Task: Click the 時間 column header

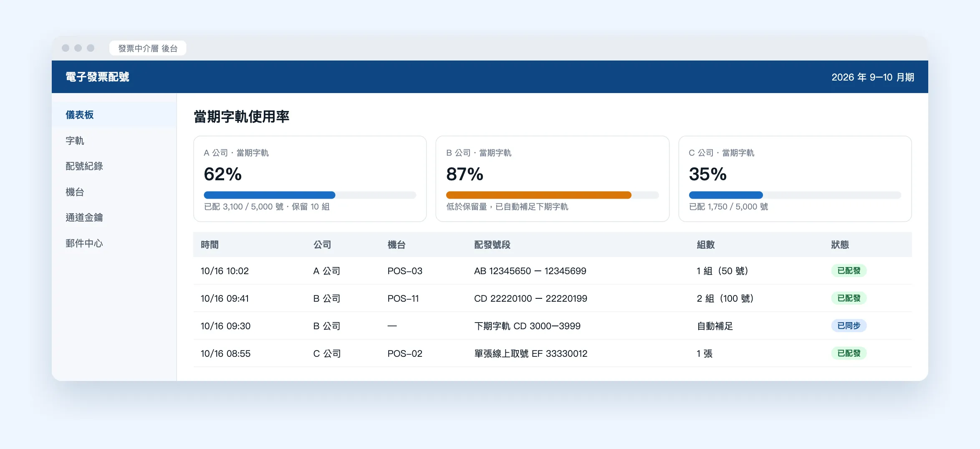Action: point(210,245)
